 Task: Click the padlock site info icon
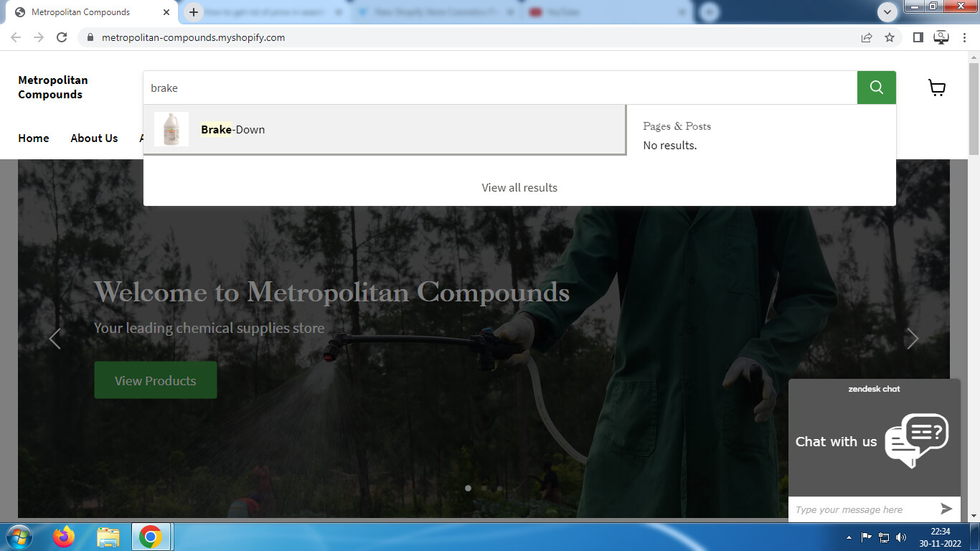pos(90,37)
